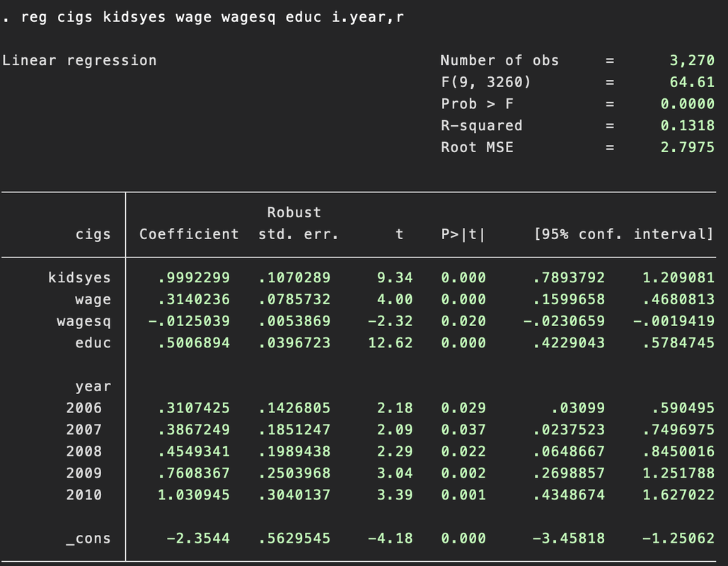Select kidsyes t value 9.34
Image resolution: width=728 pixels, height=566 pixels.
click(395, 277)
